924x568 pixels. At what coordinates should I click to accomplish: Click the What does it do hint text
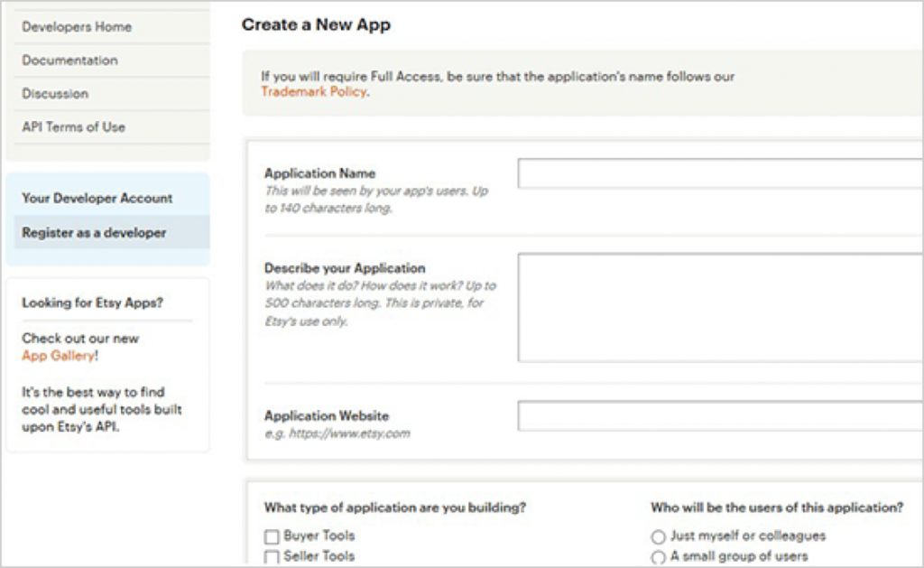tap(381, 303)
